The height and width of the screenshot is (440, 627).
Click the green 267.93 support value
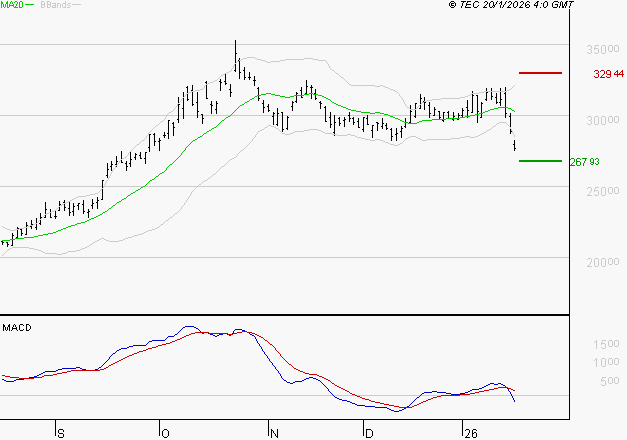coord(585,162)
